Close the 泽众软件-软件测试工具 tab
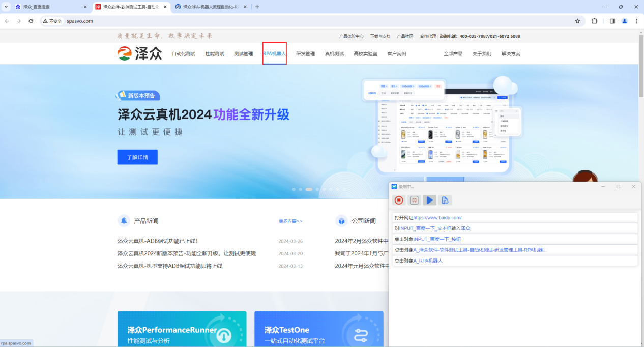 165,7
